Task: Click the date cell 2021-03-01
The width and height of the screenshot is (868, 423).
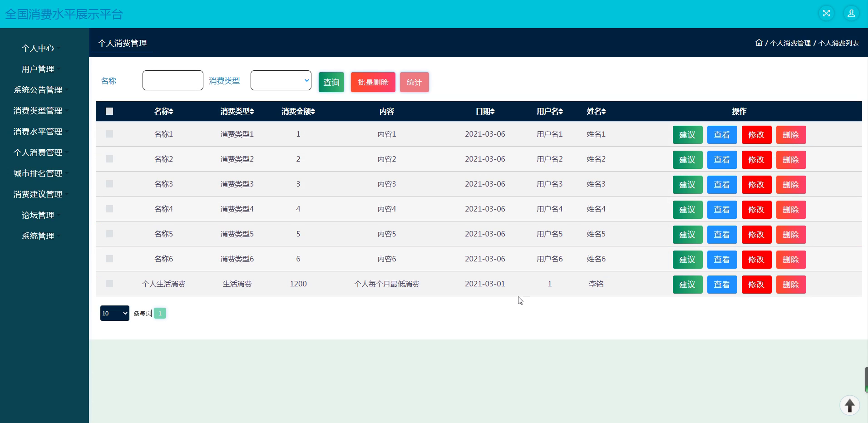Action: tap(485, 284)
